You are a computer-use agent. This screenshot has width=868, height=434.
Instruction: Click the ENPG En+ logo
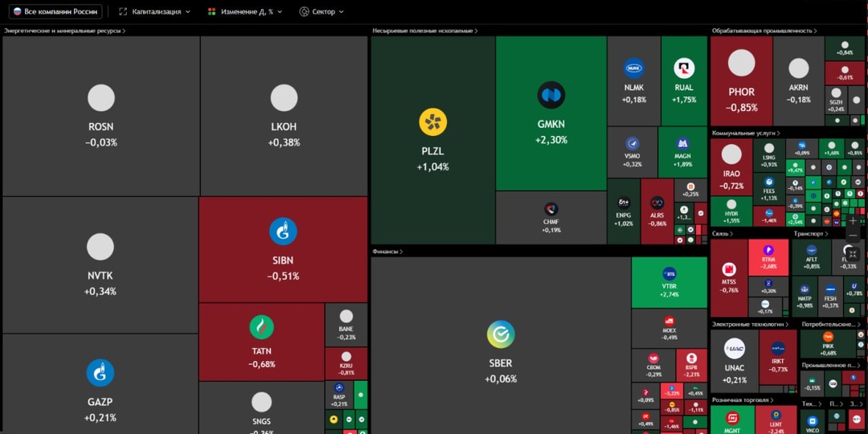[x=624, y=203]
